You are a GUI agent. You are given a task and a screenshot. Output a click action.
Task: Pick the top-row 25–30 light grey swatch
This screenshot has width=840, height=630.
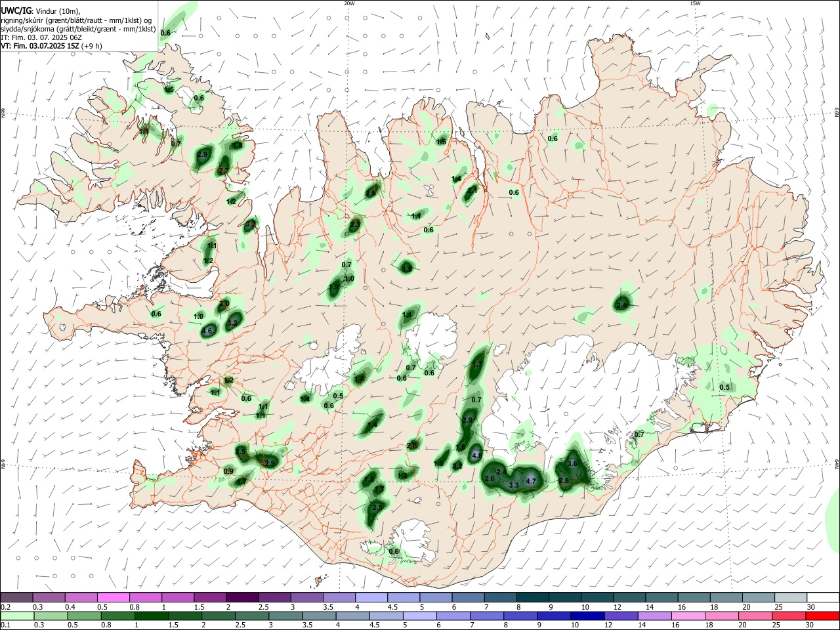click(x=789, y=597)
